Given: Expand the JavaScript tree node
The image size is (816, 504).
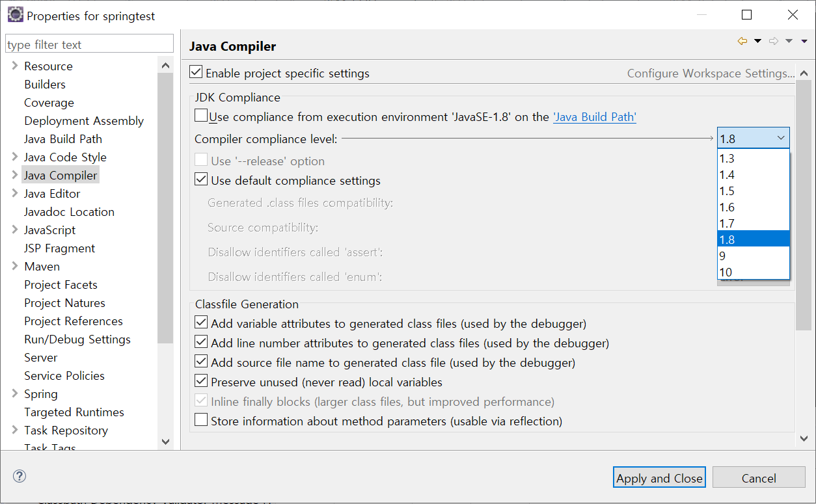Looking at the screenshot, I should (14, 230).
